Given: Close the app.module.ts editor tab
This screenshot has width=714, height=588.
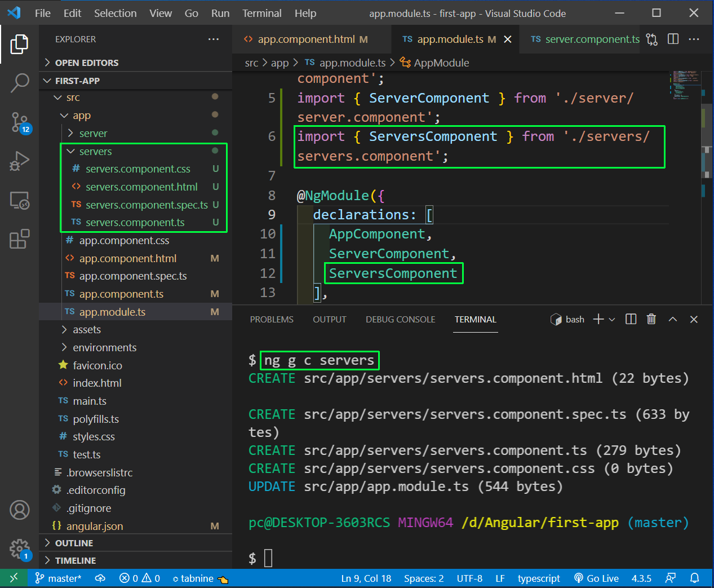Looking at the screenshot, I should 507,39.
